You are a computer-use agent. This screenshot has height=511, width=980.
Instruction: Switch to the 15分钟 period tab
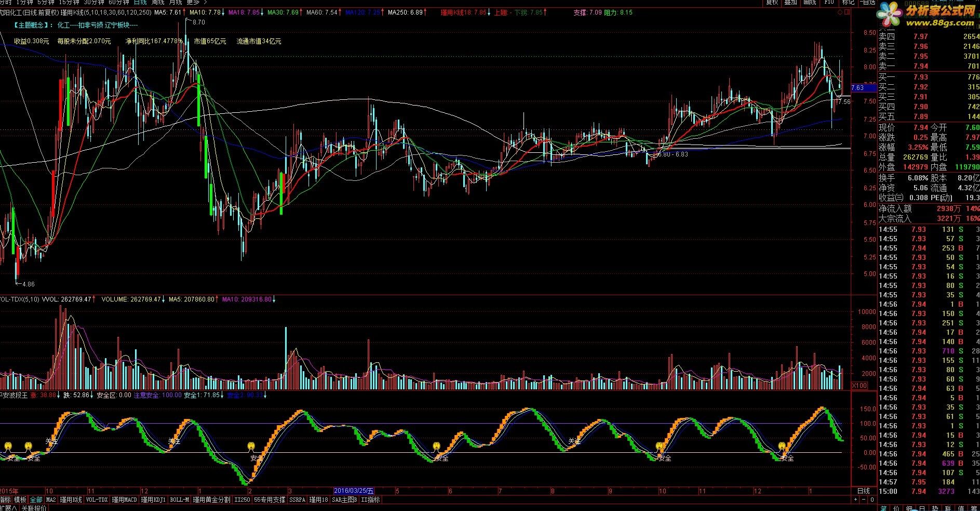pos(69,2)
